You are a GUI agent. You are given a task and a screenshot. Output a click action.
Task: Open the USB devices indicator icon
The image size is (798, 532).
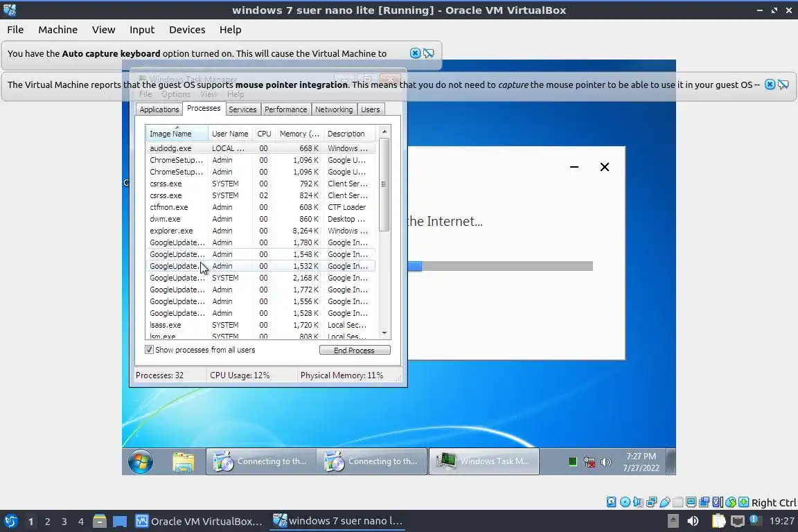(x=665, y=502)
